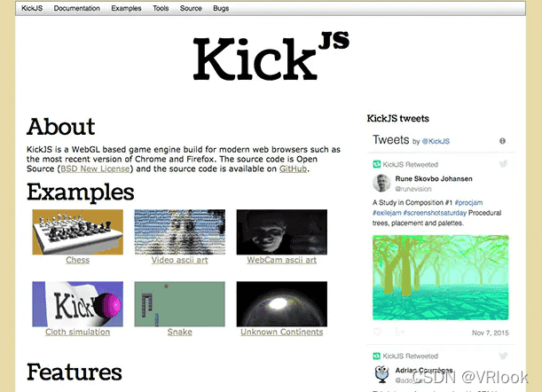Open the Snake example thumbnail
The width and height of the screenshot is (542, 392).
(179, 304)
